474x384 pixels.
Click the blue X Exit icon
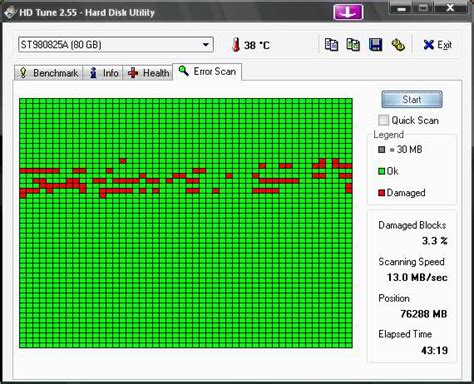click(429, 45)
